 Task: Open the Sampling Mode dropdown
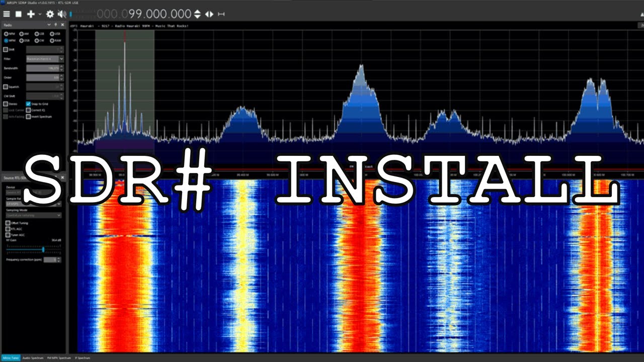pos(33,215)
